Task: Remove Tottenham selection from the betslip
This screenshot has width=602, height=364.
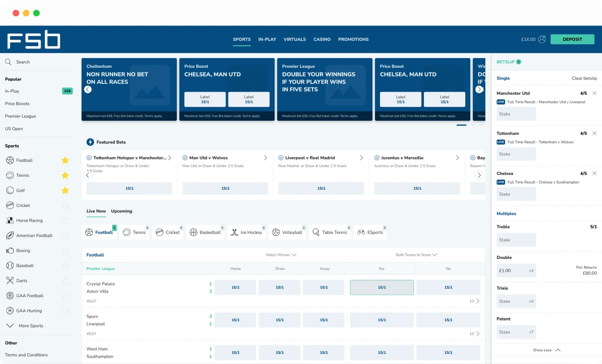Action: point(594,134)
